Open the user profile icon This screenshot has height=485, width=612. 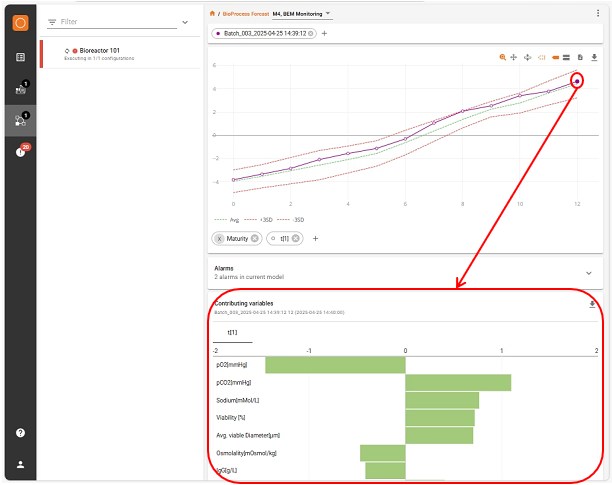20,465
